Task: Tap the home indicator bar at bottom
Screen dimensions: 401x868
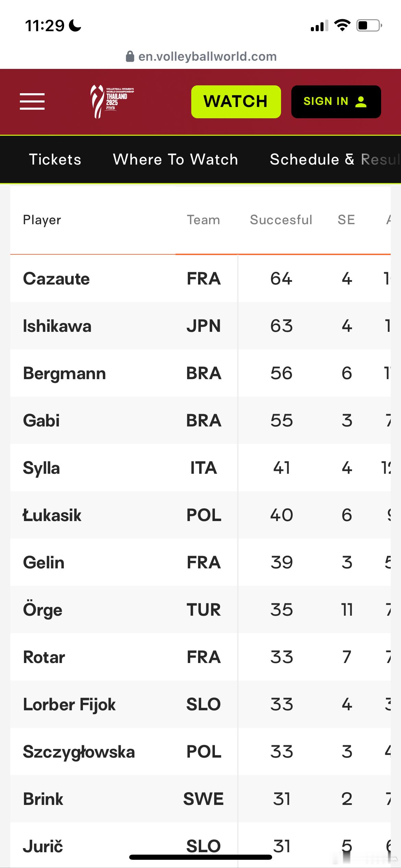Action: (200, 857)
